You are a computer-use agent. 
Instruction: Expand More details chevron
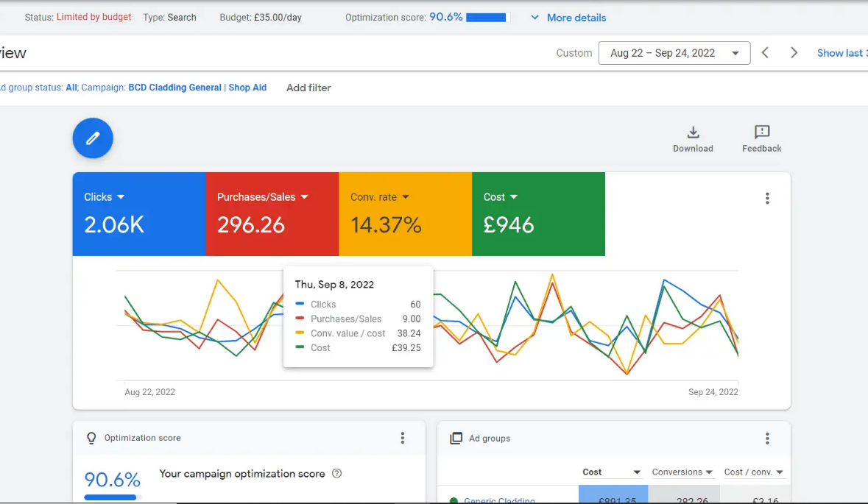click(534, 17)
